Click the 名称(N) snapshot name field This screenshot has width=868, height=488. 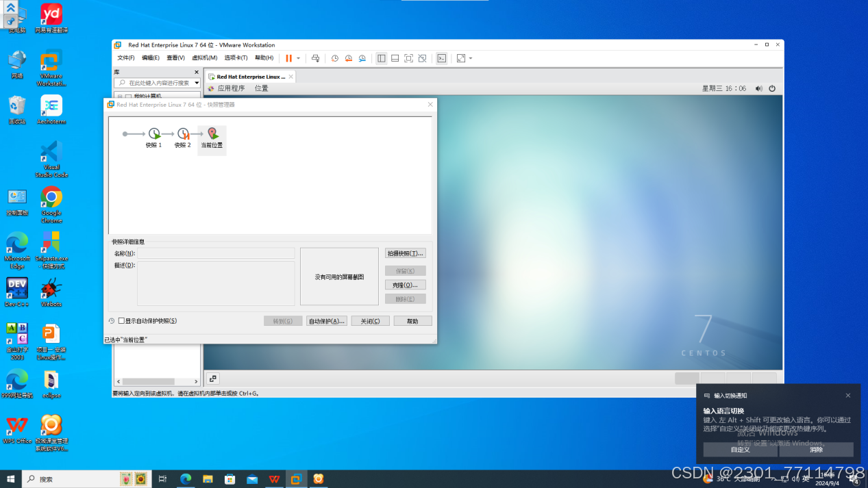[216, 253]
